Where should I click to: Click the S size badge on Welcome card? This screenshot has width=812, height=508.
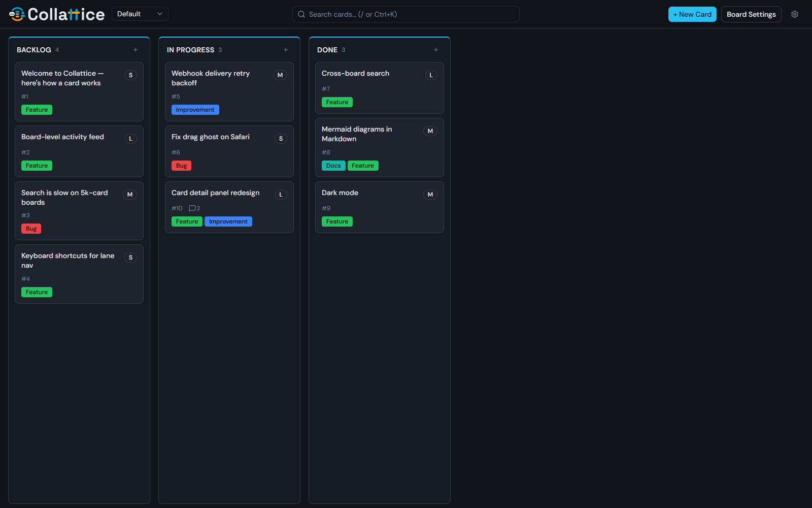pos(130,75)
